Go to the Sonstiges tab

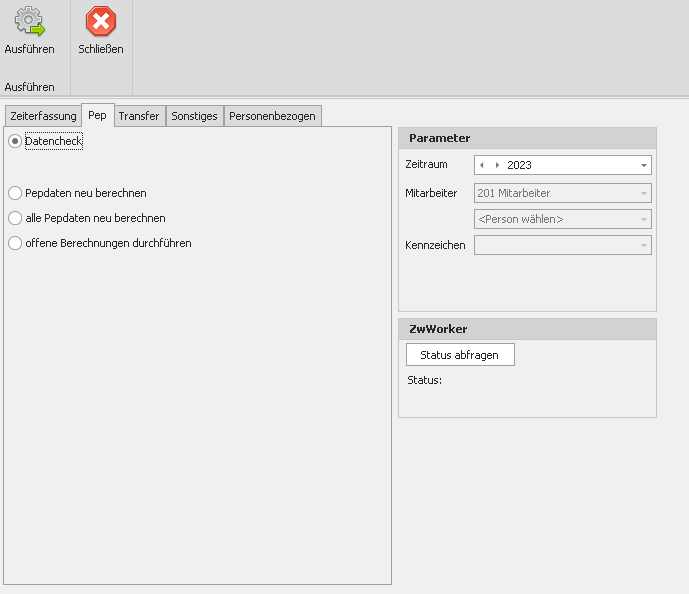pyautogui.click(x=194, y=116)
